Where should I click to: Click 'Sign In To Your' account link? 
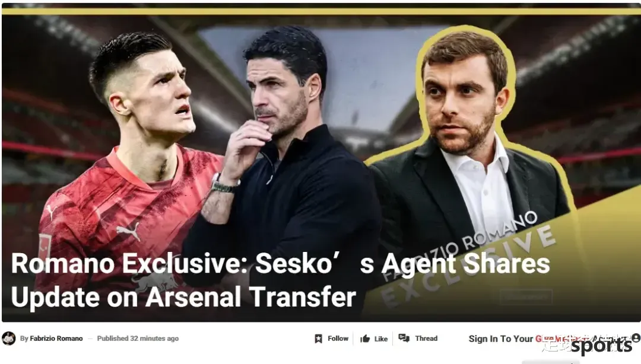(x=501, y=339)
